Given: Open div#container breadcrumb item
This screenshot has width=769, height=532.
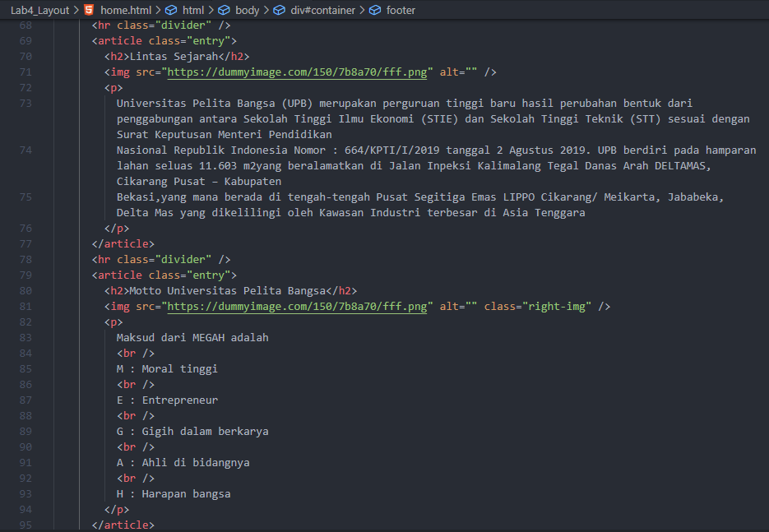Looking at the screenshot, I should point(322,10).
